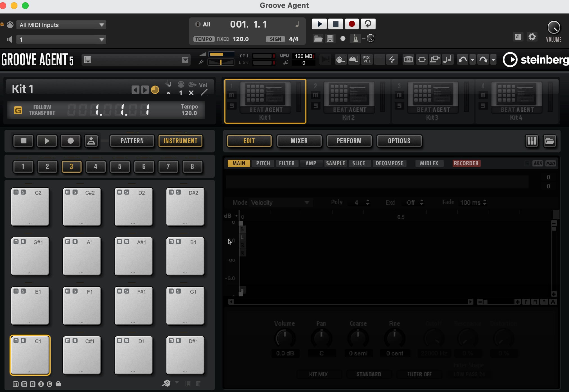
Task: Click the pad info icon below pads
Action: [x=41, y=384]
